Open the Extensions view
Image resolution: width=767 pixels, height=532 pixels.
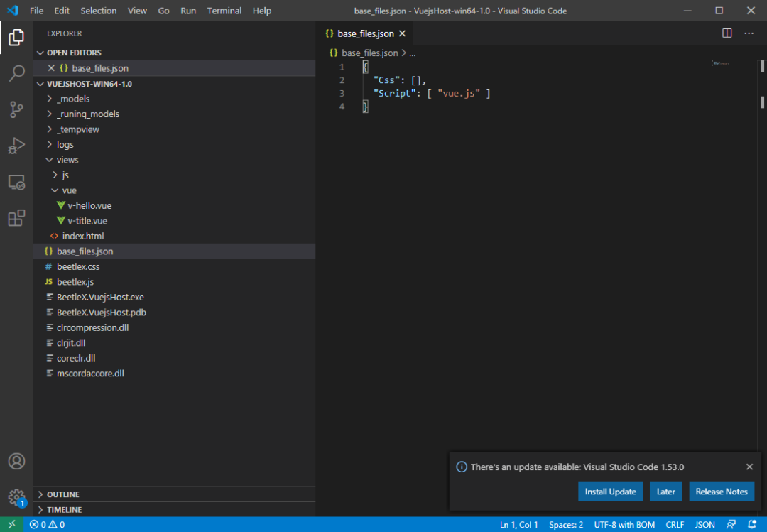[16, 218]
